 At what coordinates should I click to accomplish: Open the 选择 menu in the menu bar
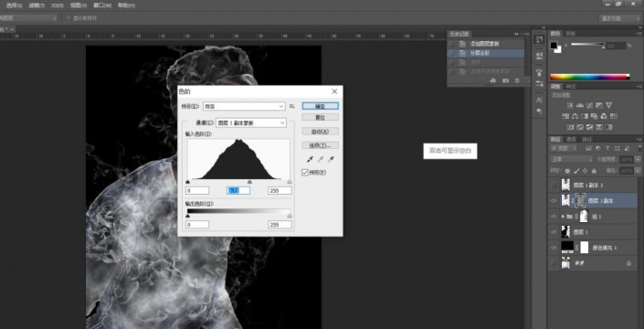(x=14, y=5)
